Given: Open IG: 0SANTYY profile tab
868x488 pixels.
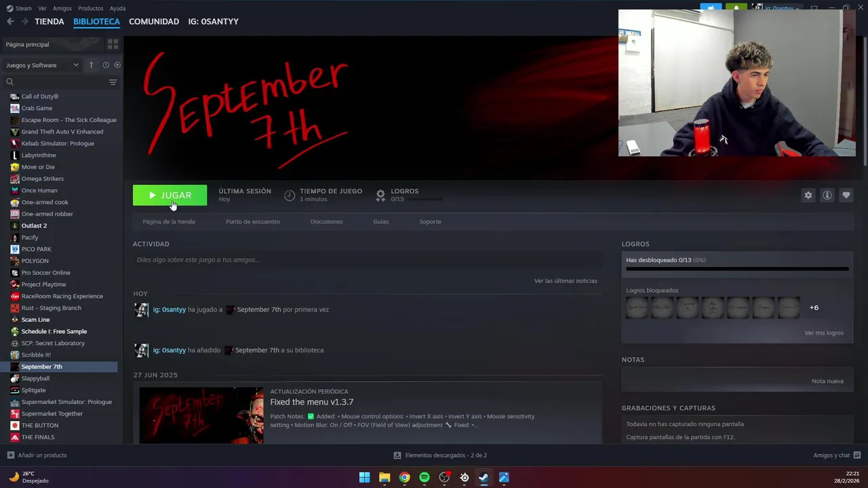Looking at the screenshot, I should tap(213, 22).
